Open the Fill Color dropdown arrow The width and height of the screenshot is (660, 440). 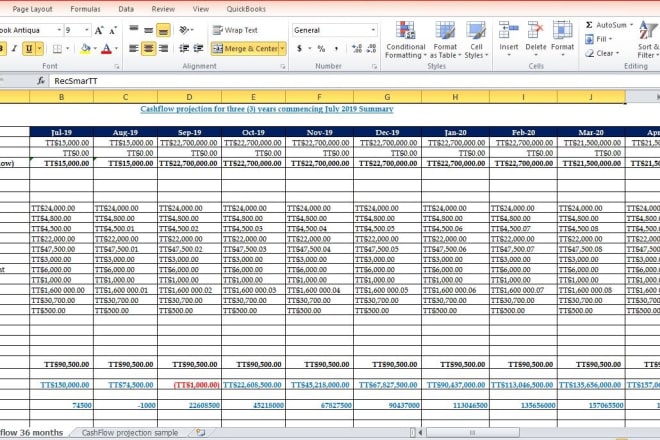tap(95, 49)
